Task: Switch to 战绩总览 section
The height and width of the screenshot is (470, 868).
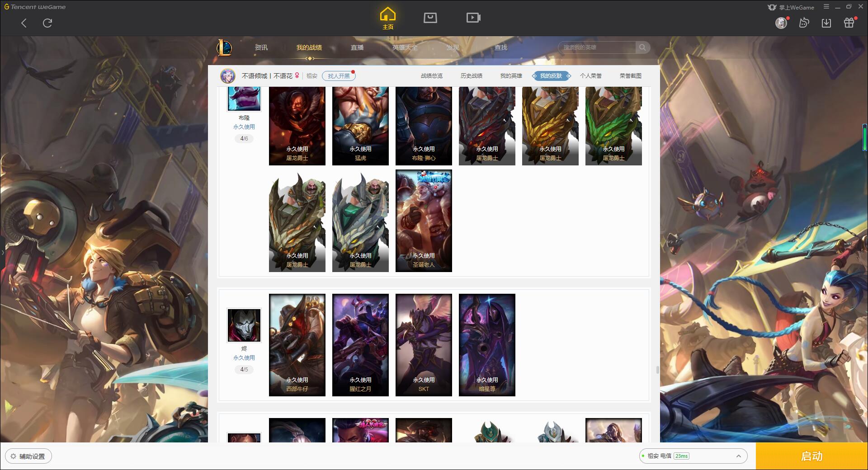Action: click(432, 76)
